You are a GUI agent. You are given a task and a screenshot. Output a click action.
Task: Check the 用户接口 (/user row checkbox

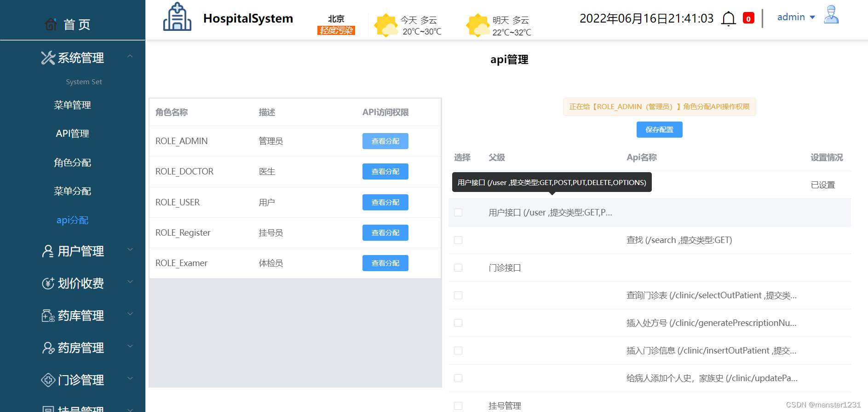(x=458, y=212)
